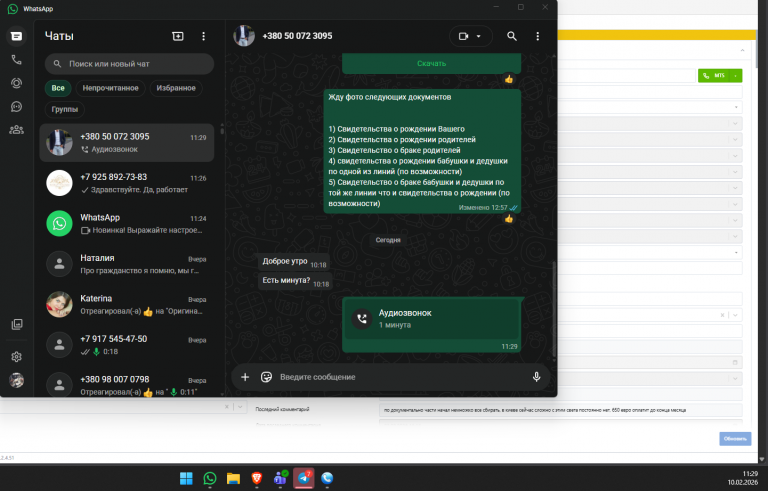768x491 pixels.
Task: Open the Status updates icon in sidebar
Action: pyautogui.click(x=16, y=83)
